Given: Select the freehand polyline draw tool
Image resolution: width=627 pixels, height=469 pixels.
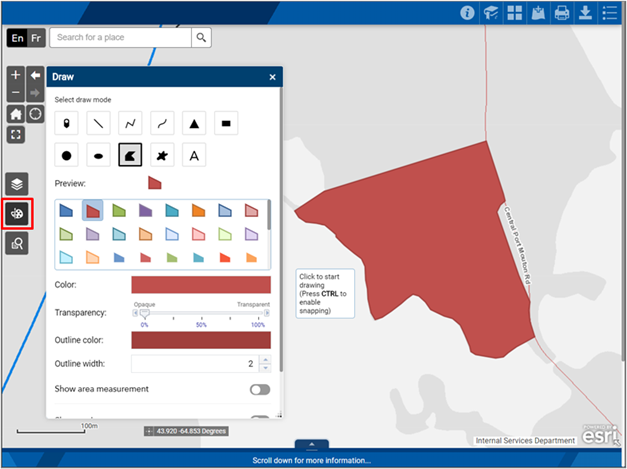Looking at the screenshot, I should click(x=162, y=123).
